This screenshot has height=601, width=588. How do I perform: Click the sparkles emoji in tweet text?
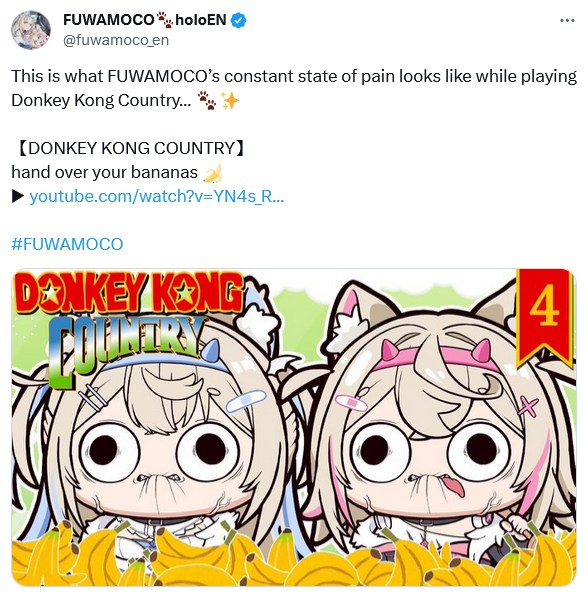click(x=230, y=101)
